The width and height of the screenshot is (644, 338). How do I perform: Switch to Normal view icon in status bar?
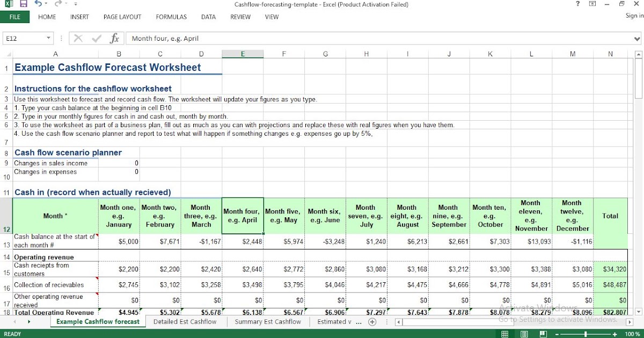click(505, 334)
